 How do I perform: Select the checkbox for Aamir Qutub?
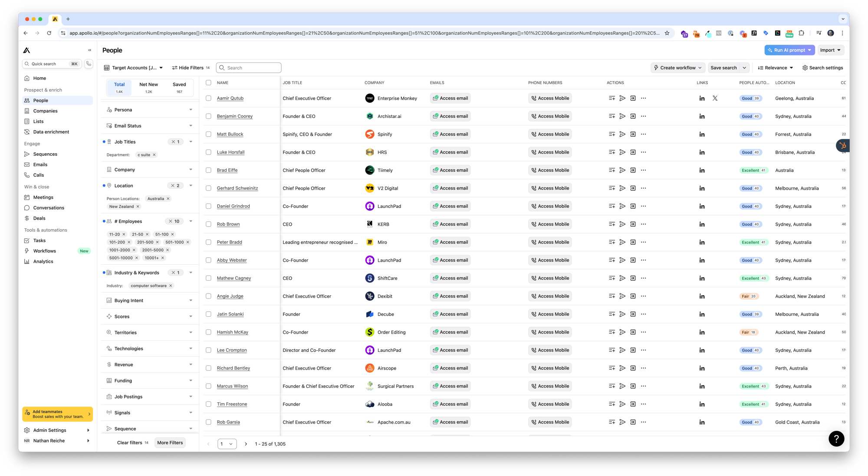tap(209, 98)
